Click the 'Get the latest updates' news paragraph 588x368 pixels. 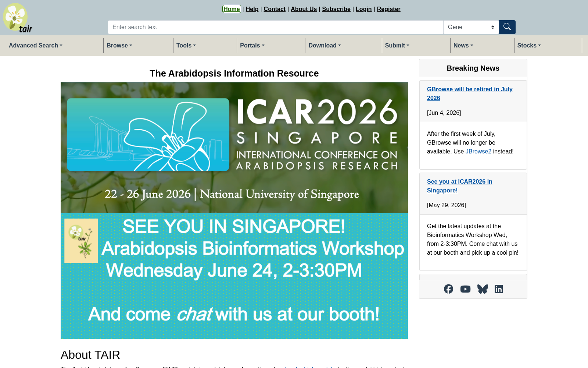coord(473,239)
